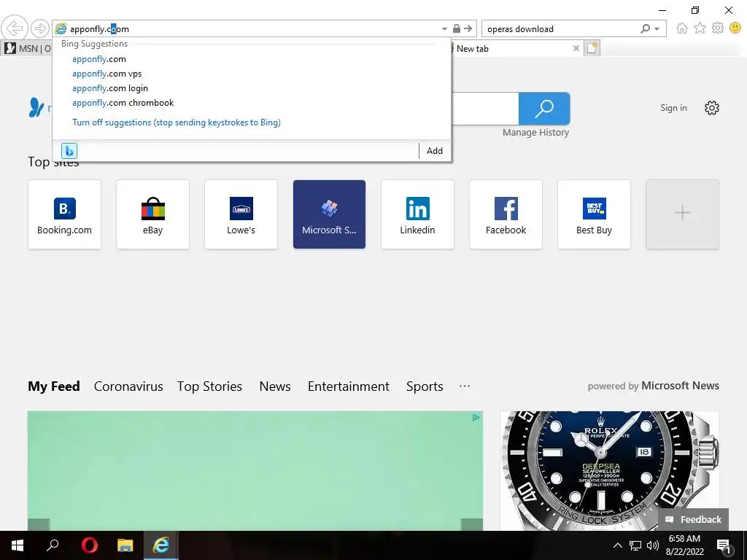
Task: Open File Explorer from the taskbar
Action: [x=125, y=545]
